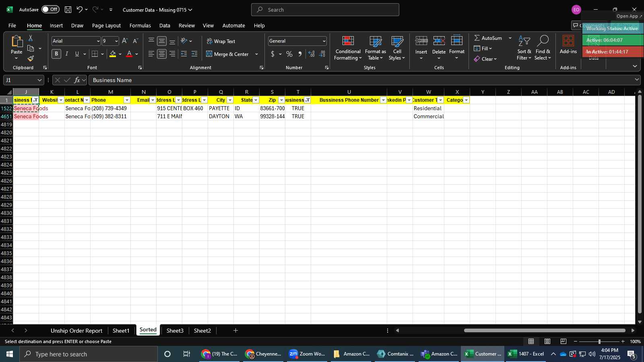Viewport: 644px width, 362px height.
Task: Toggle Italic formatting
Action: [x=67, y=54]
